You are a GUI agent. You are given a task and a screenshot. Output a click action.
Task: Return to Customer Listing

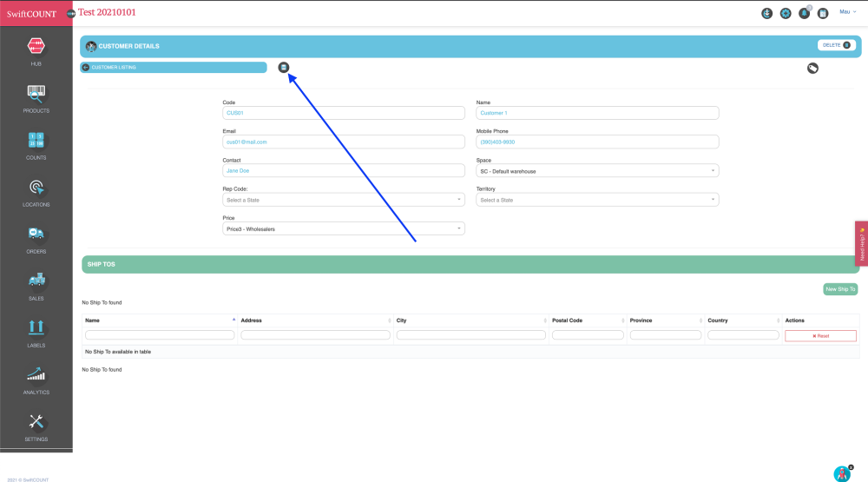click(x=174, y=67)
